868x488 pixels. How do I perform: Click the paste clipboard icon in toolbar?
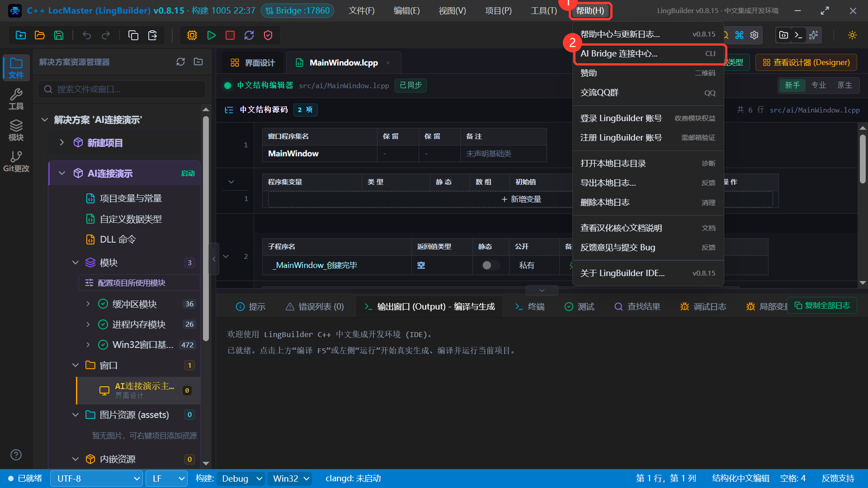152,35
